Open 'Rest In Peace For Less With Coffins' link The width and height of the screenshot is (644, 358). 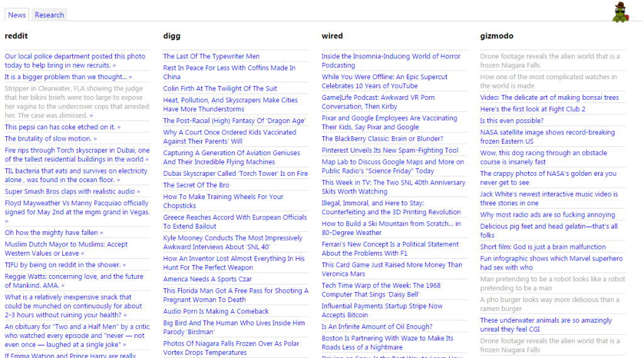(x=229, y=72)
